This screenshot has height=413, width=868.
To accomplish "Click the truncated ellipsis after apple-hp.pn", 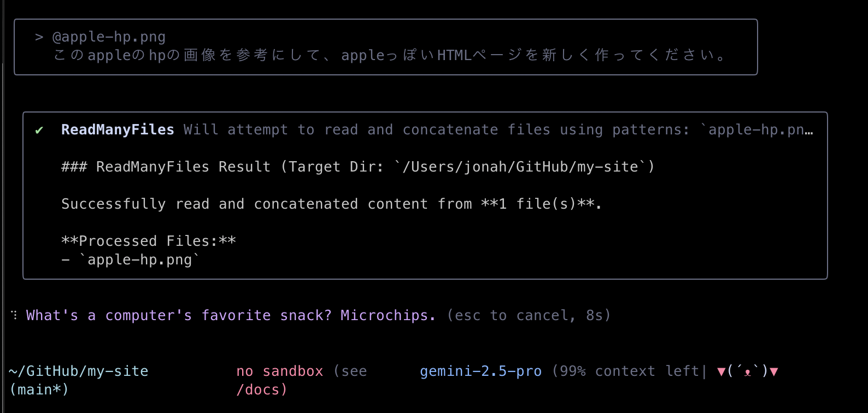I will click(x=809, y=130).
